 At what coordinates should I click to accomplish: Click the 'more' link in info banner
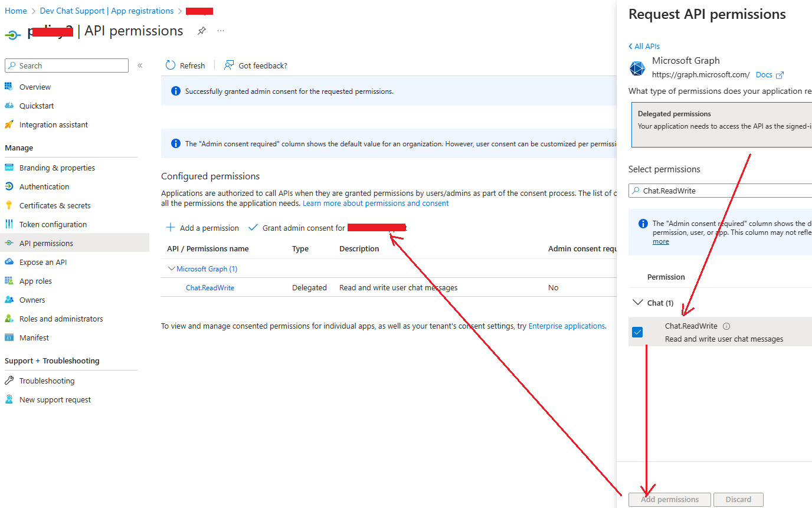pos(660,241)
